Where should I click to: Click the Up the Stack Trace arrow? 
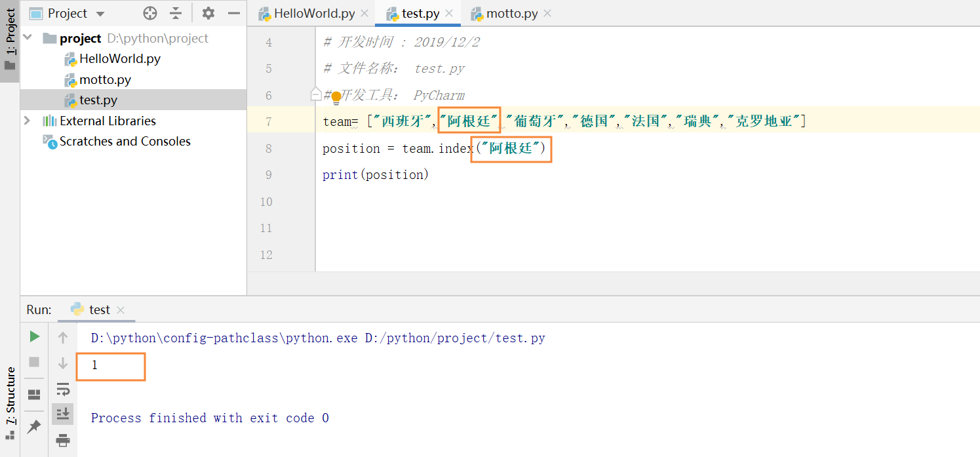(63, 337)
